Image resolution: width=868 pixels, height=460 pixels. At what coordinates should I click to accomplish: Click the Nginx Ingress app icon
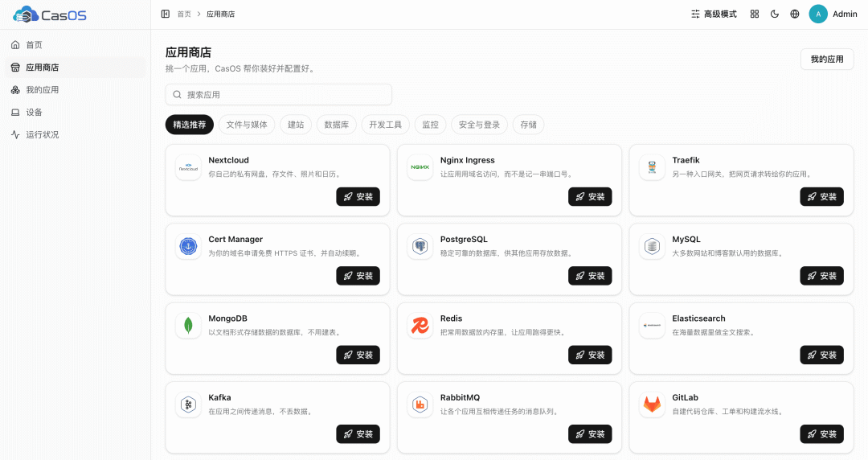pyautogui.click(x=420, y=167)
